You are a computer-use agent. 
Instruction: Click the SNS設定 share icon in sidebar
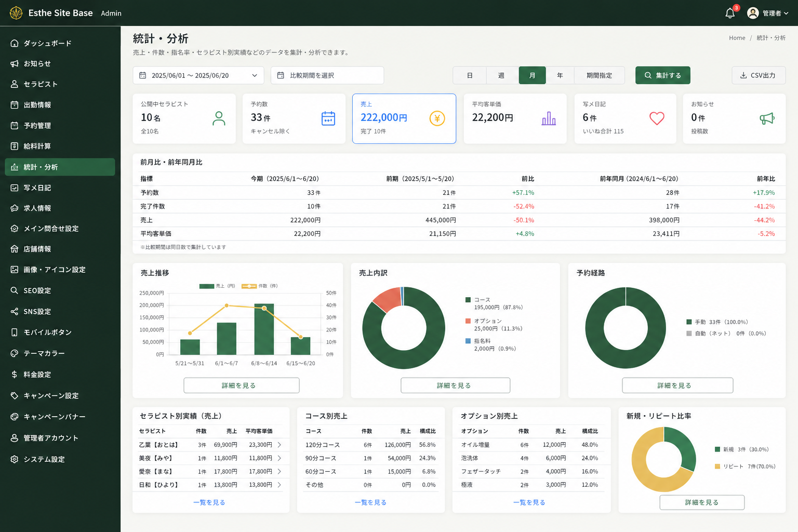pos(15,311)
